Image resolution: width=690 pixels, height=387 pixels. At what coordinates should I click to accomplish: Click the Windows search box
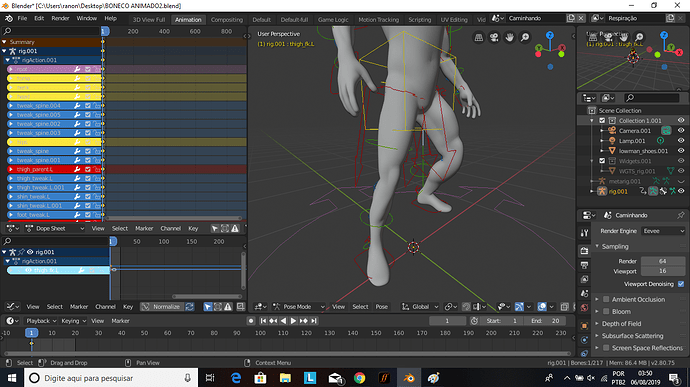pyautogui.click(x=112, y=378)
